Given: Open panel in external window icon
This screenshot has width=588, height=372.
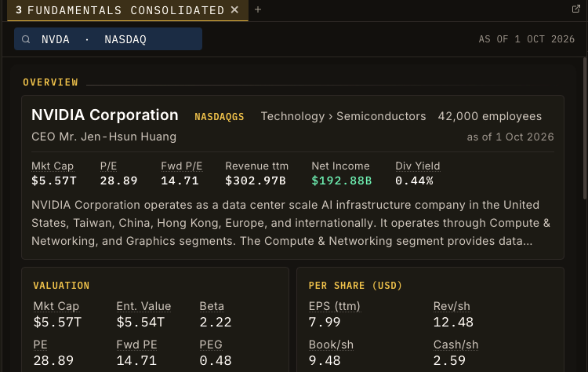Looking at the screenshot, I should point(576,9).
